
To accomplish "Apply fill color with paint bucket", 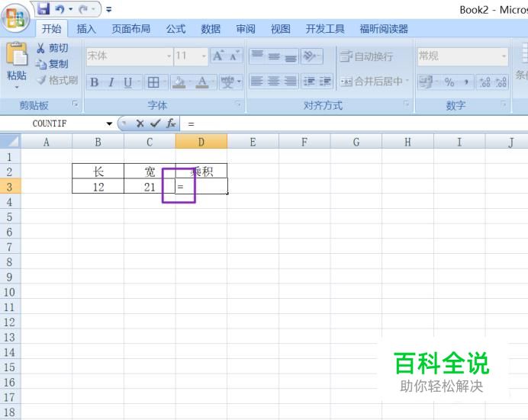I will (x=179, y=82).
